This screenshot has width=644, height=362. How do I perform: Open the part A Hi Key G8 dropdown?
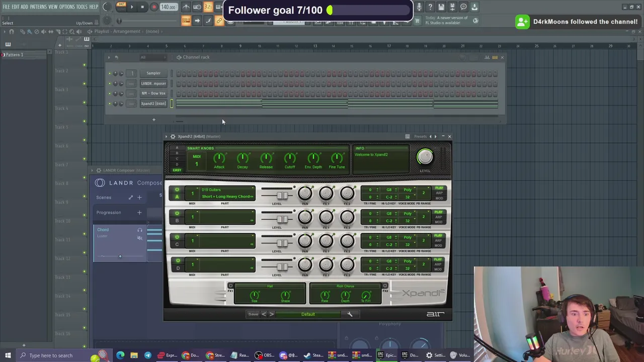(389, 190)
